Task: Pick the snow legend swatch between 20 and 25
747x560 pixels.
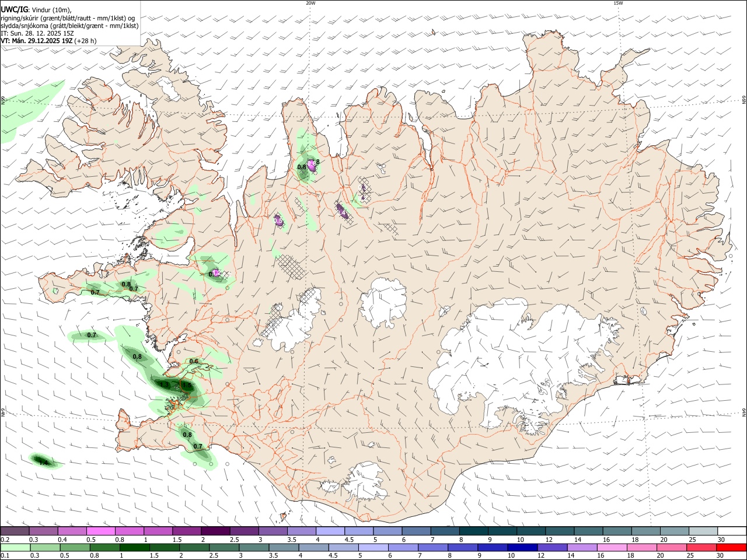Action: [674, 531]
